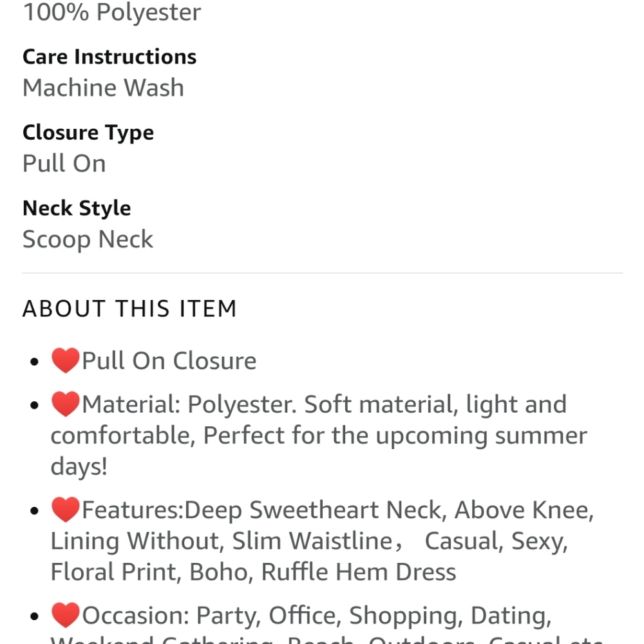The width and height of the screenshot is (644, 644).
Task: Click the divider line above ABOUT THIS ITEM
Action: coord(323,272)
